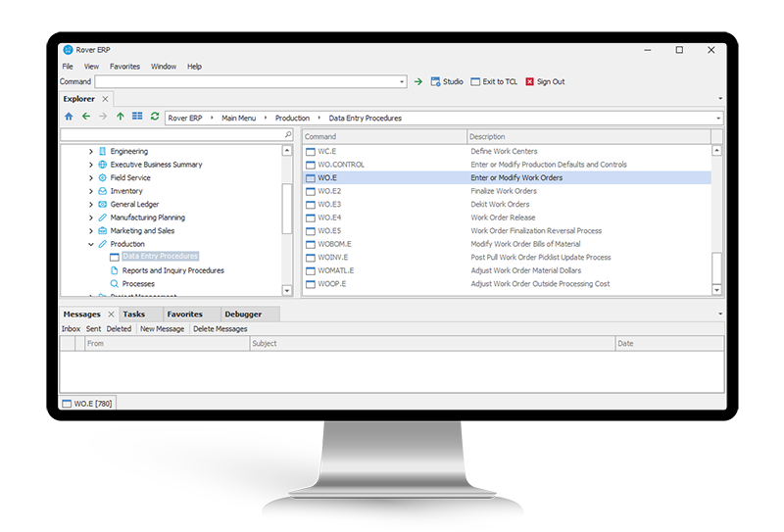The image size is (784, 532).
Task: Show Deleted messages
Action: point(119,329)
